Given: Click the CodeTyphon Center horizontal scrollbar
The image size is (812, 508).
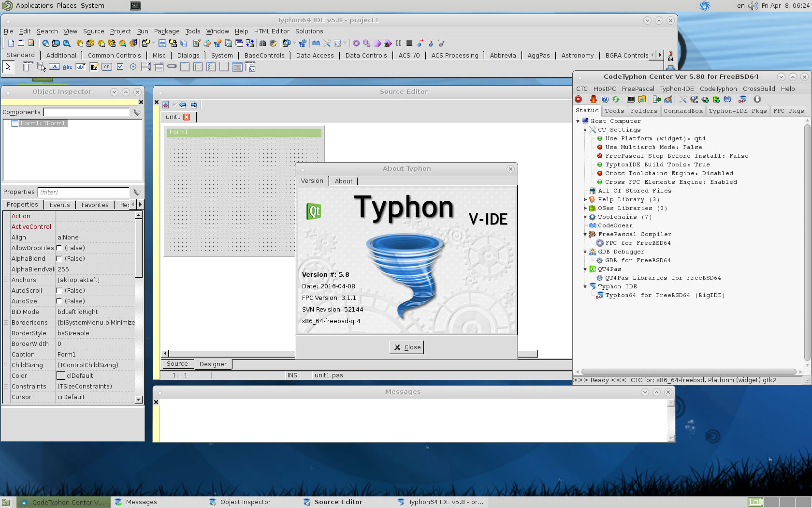Looking at the screenshot, I should tap(689, 372).
